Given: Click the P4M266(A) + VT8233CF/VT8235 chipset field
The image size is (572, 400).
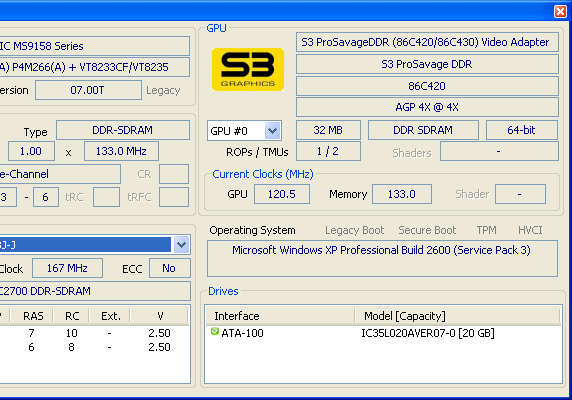Looking at the screenshot, I should (94, 67).
